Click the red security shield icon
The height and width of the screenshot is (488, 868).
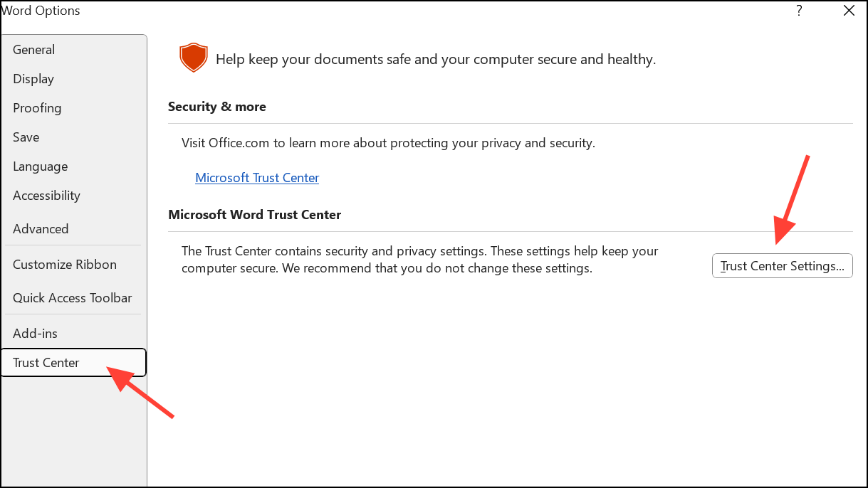click(x=193, y=57)
